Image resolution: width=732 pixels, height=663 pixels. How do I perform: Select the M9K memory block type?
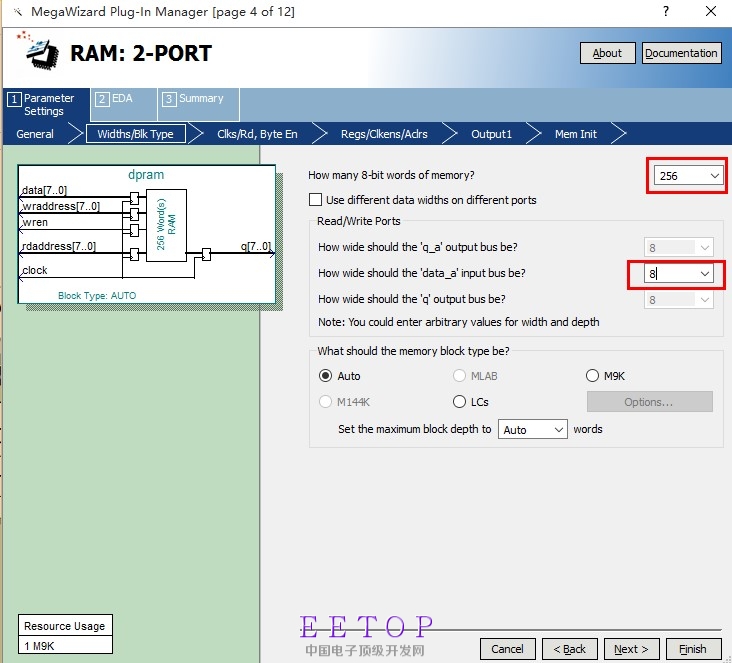[x=592, y=376]
